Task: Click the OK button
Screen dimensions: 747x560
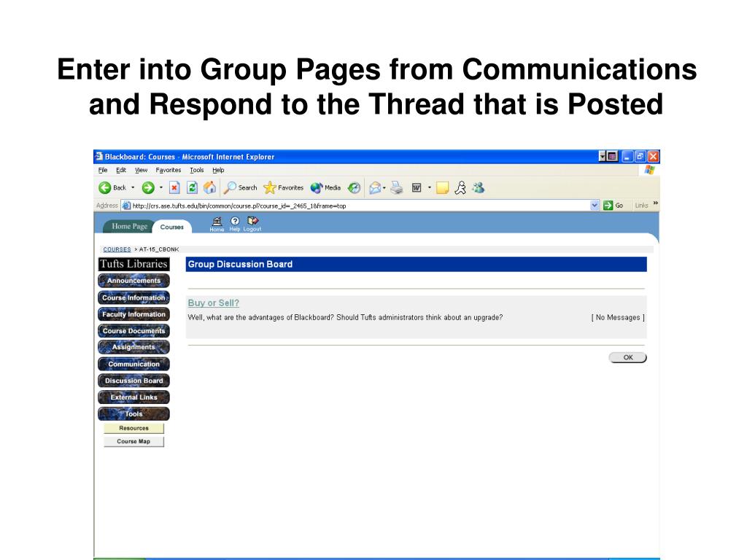Action: coord(628,357)
